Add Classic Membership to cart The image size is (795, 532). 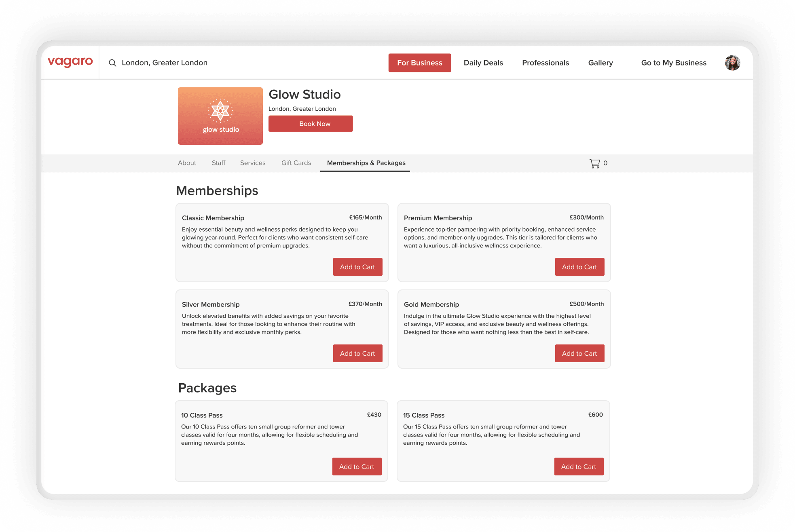point(357,267)
